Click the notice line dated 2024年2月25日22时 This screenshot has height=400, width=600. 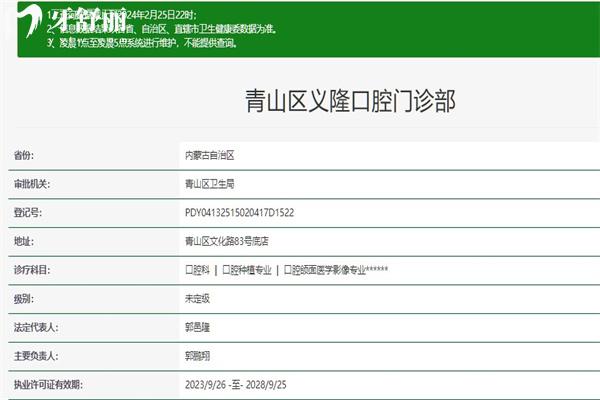[122, 15]
